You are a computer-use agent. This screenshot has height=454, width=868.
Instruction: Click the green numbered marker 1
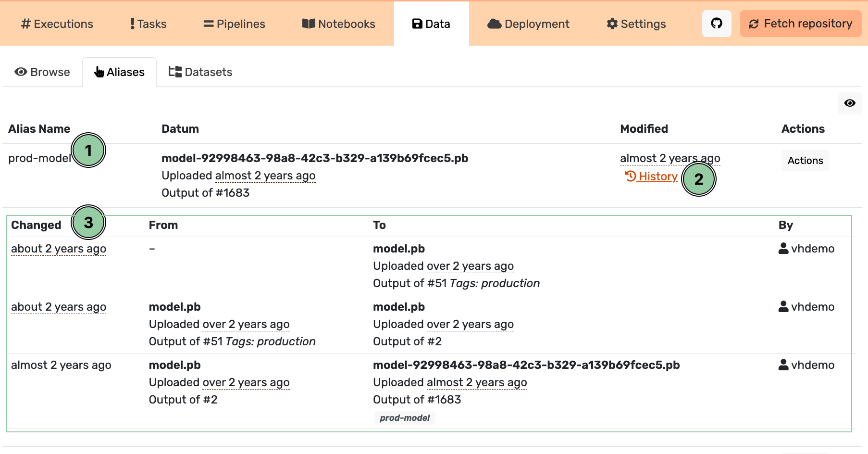coord(88,151)
